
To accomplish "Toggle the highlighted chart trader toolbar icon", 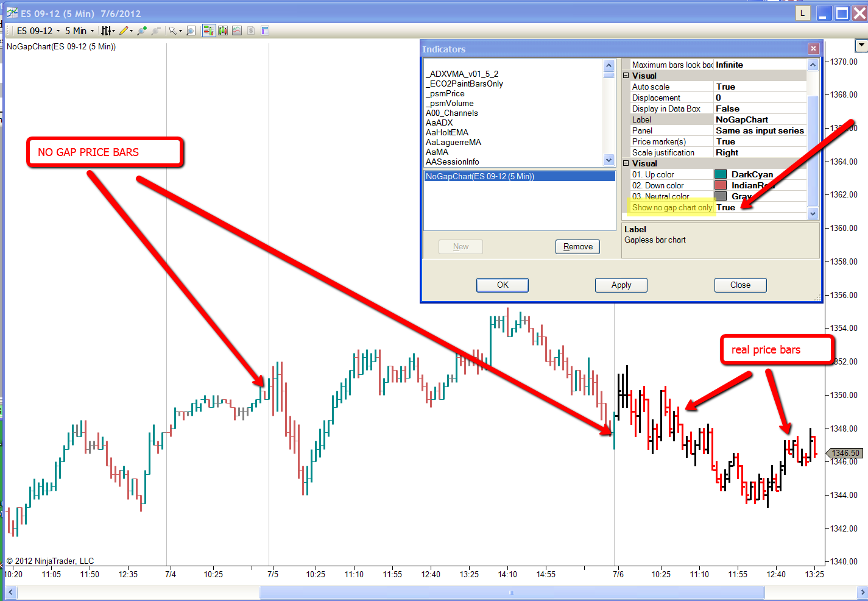I will pos(209,30).
